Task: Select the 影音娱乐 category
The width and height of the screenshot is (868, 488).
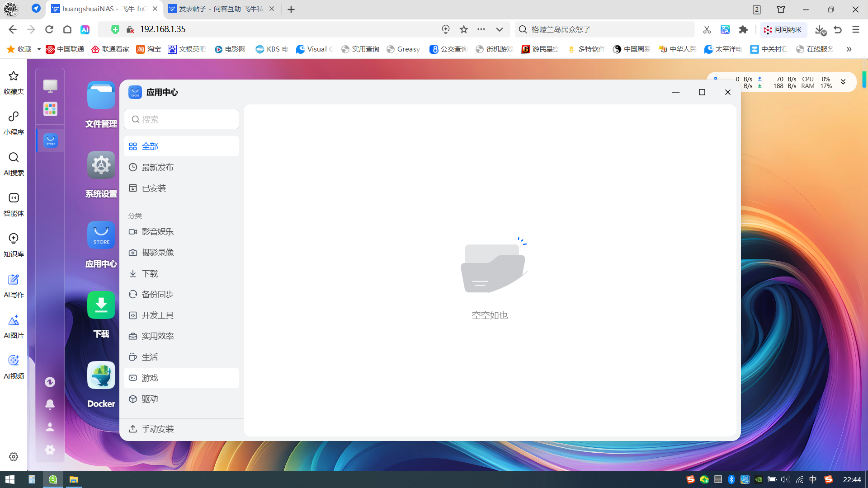Action: click(x=157, y=232)
